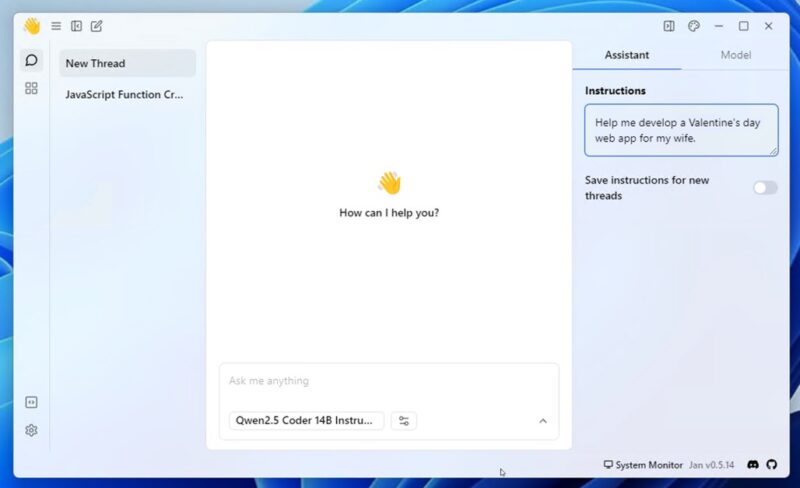The width and height of the screenshot is (800, 488).
Task: Open the System Monitor
Action: click(643, 465)
